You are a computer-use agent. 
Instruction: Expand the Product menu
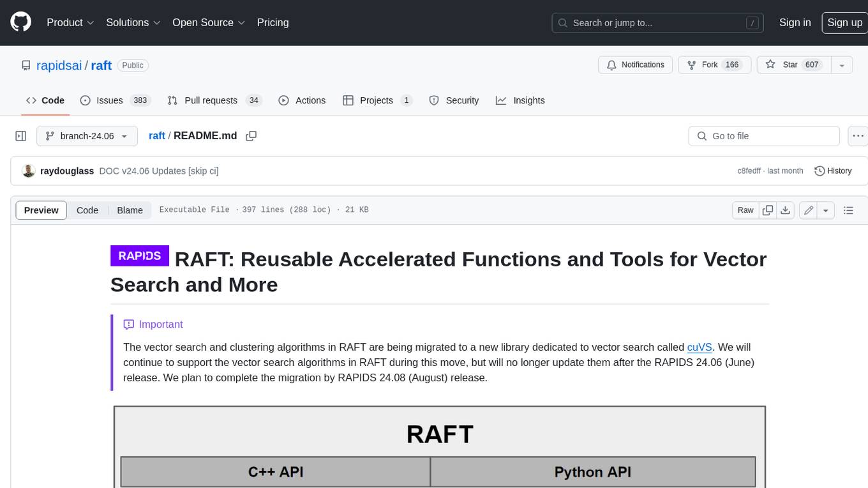click(x=70, y=22)
